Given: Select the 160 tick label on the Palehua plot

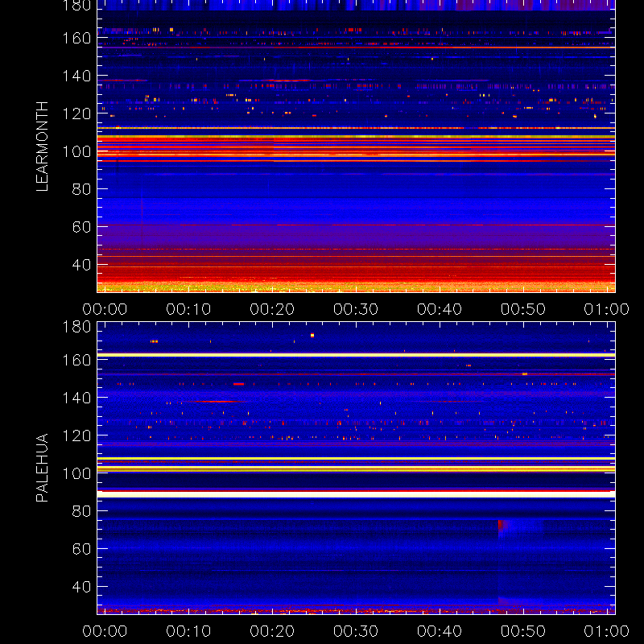Looking at the screenshot, I should 76,360.
